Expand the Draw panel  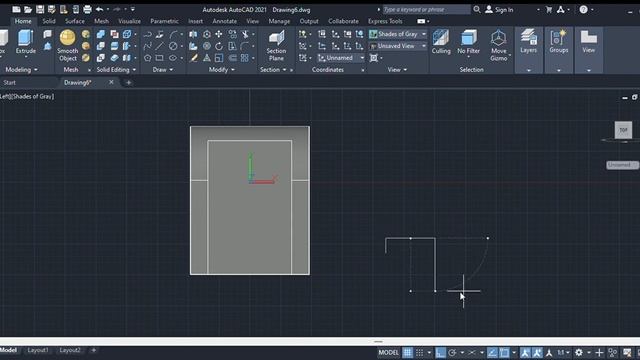[x=163, y=70]
